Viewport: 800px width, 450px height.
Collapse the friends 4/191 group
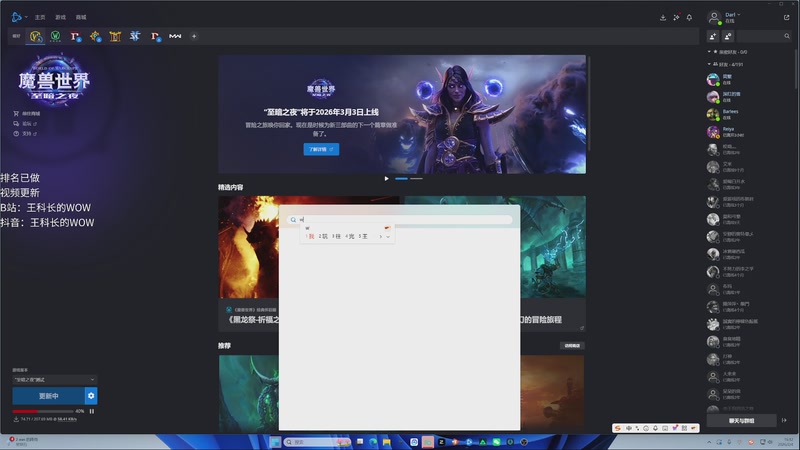coord(709,64)
